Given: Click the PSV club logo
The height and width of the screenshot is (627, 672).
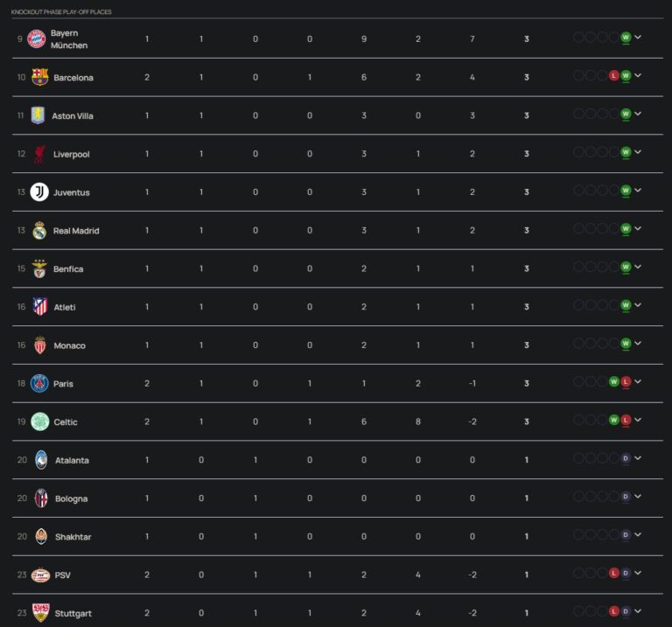Looking at the screenshot, I should (39, 575).
